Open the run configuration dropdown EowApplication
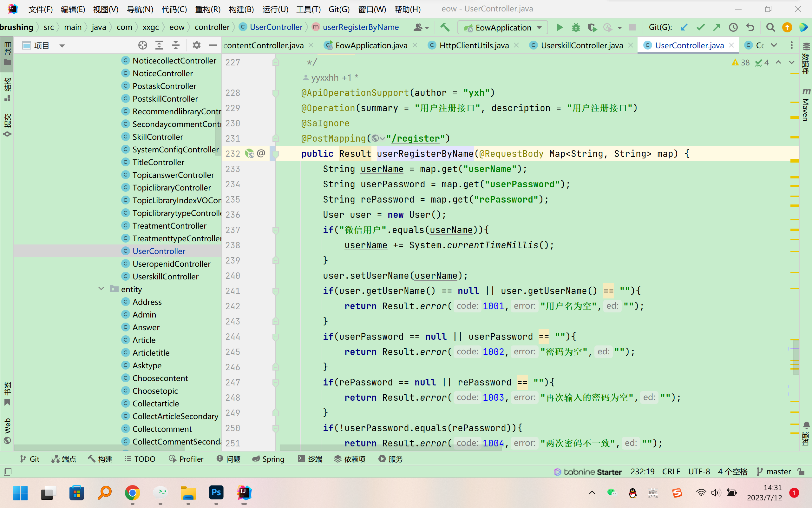This screenshot has height=508, width=812. pyautogui.click(x=502, y=28)
